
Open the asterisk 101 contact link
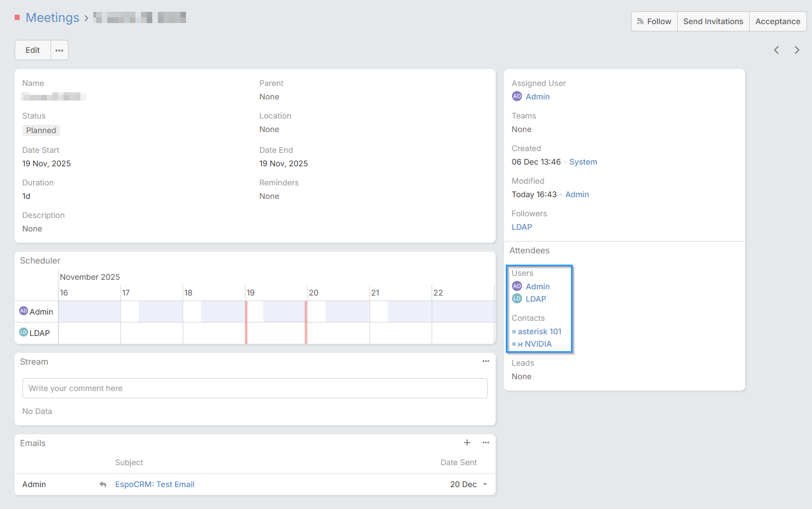539,331
